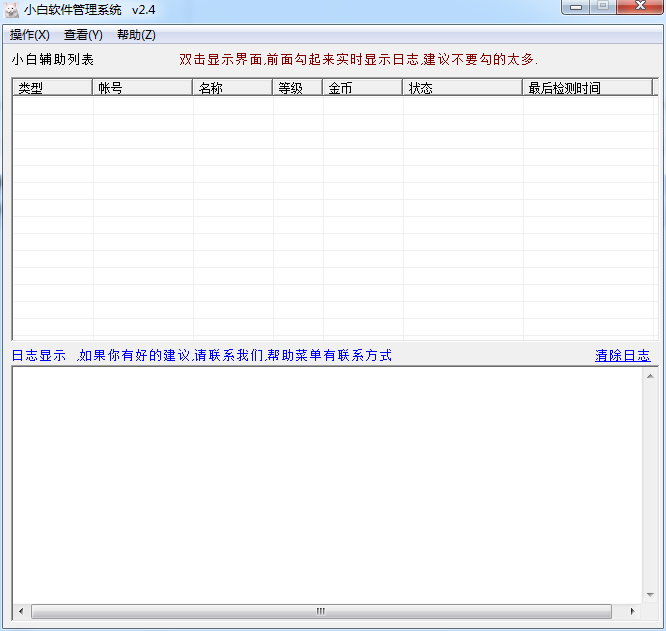
Task: Click inside the log text area
Action: (327, 485)
